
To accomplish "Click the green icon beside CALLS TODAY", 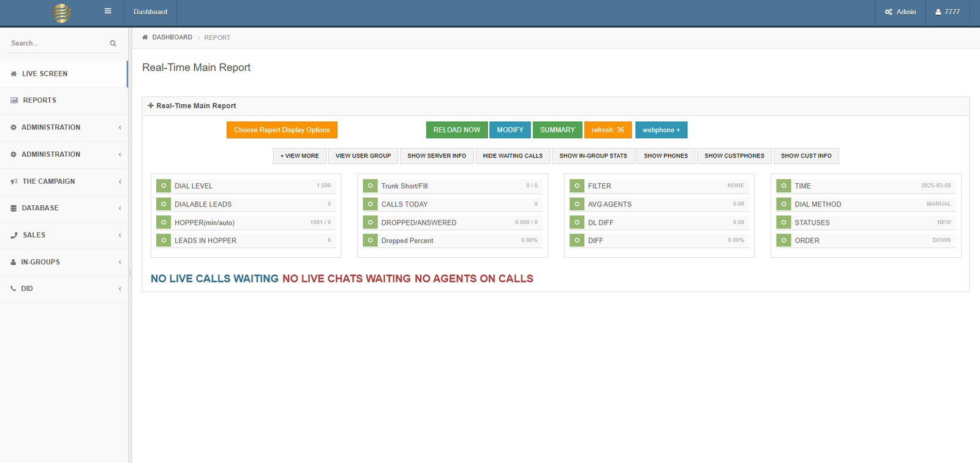I will (x=371, y=204).
